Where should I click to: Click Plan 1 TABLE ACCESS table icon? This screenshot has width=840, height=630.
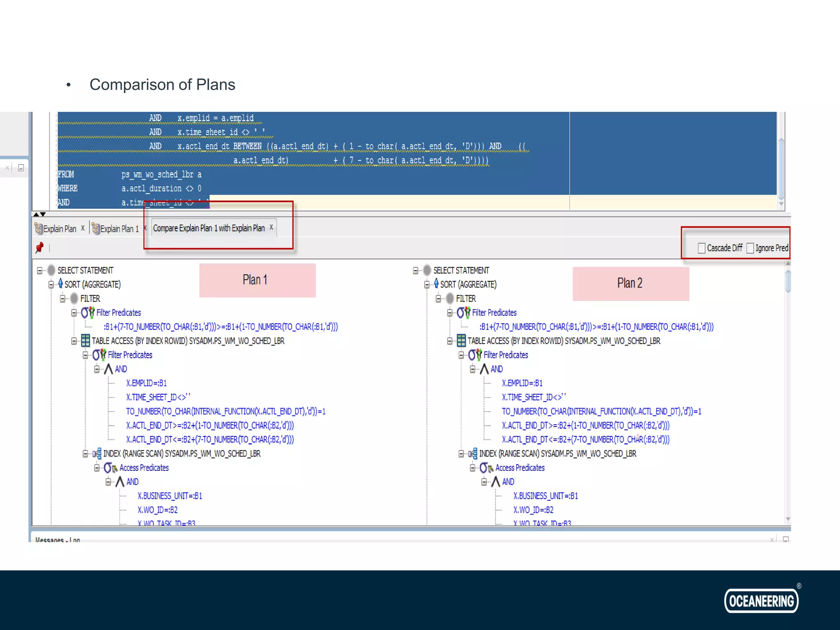click(85, 340)
